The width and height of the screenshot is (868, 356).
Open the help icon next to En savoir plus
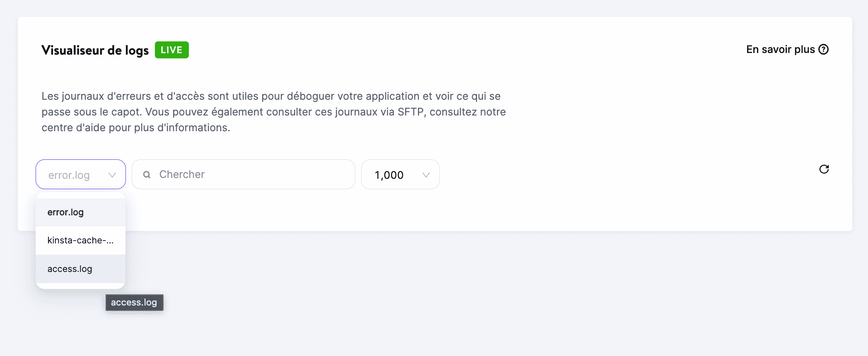[x=824, y=49]
